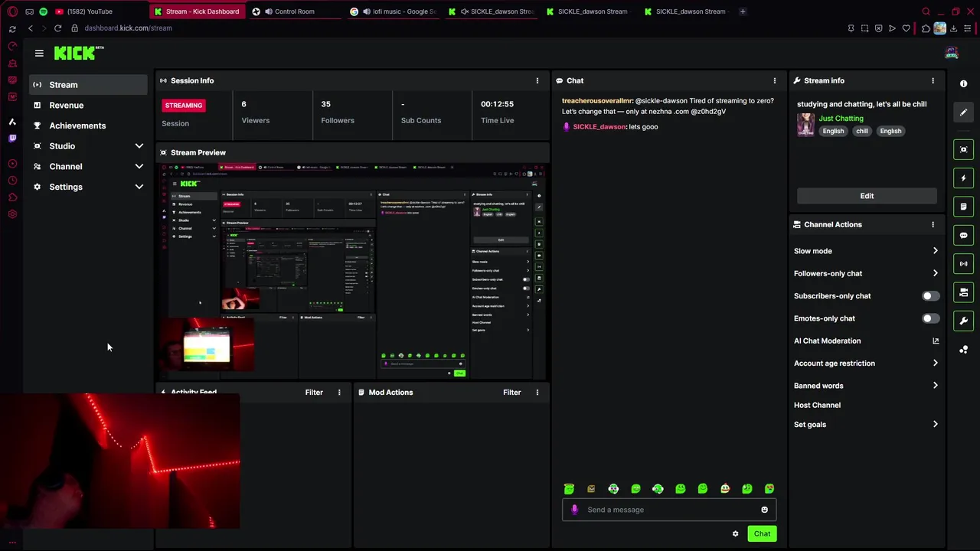Click the SICKLE_dawson chat username
This screenshot has width=980, height=551.
coord(599,127)
